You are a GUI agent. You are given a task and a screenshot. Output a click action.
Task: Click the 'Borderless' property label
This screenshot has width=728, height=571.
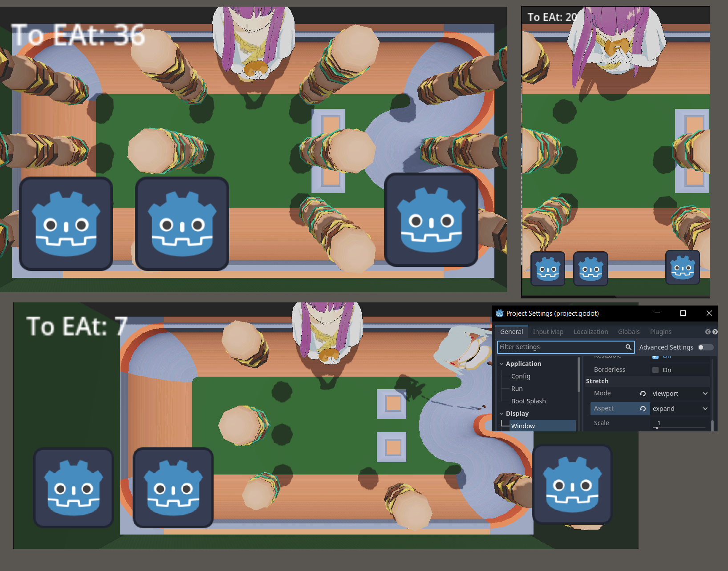[x=610, y=370]
